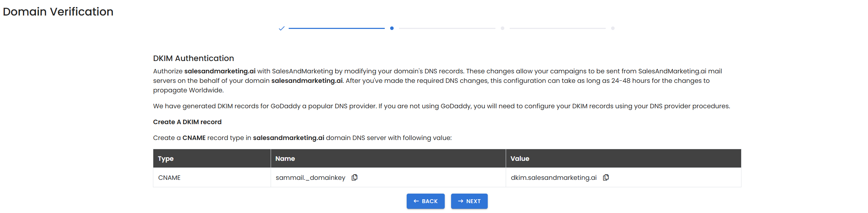Click the DKIM Authentication heading

[x=193, y=58]
